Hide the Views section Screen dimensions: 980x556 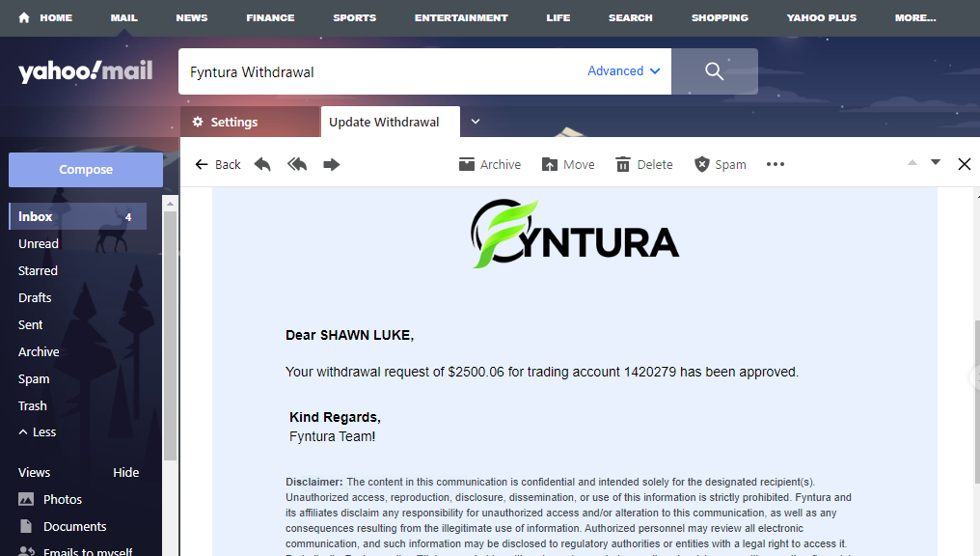125,472
